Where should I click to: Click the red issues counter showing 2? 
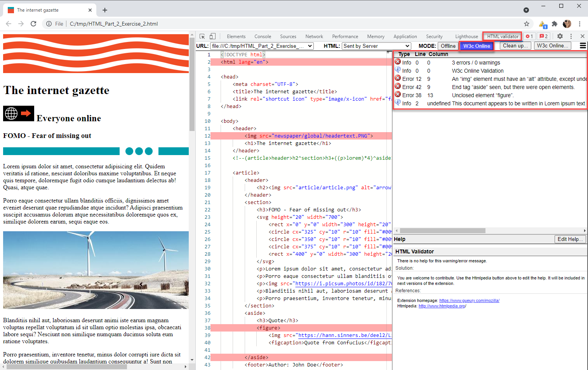click(544, 36)
